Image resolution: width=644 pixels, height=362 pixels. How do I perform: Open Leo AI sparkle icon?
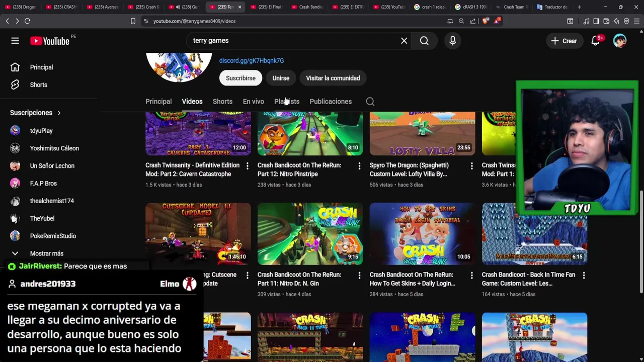click(x=616, y=21)
